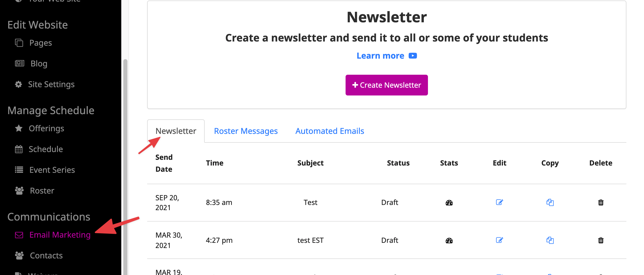Trash the test EST newsletter
644x275 pixels.
click(x=601, y=240)
